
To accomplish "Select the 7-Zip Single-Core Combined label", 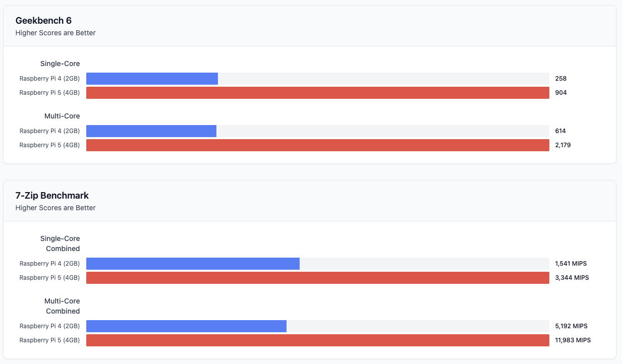I will (x=60, y=244).
